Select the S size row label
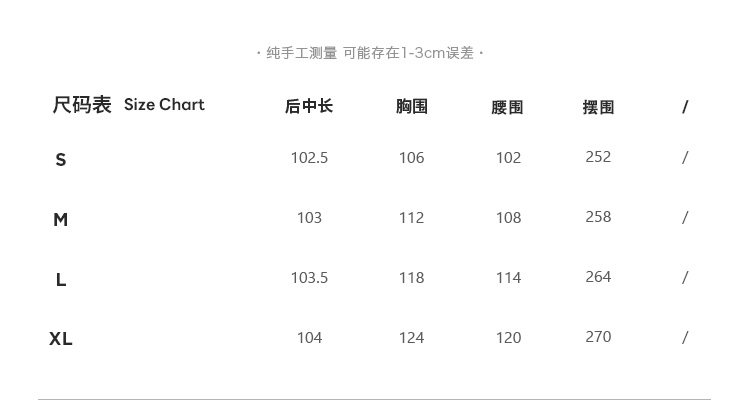This screenshot has height=416, width=750. 61,160
